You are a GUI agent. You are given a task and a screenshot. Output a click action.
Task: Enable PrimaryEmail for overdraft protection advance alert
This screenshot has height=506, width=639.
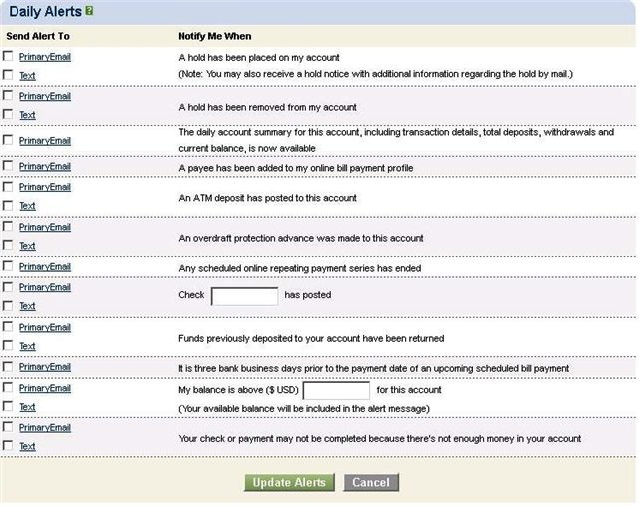[x=8, y=227]
